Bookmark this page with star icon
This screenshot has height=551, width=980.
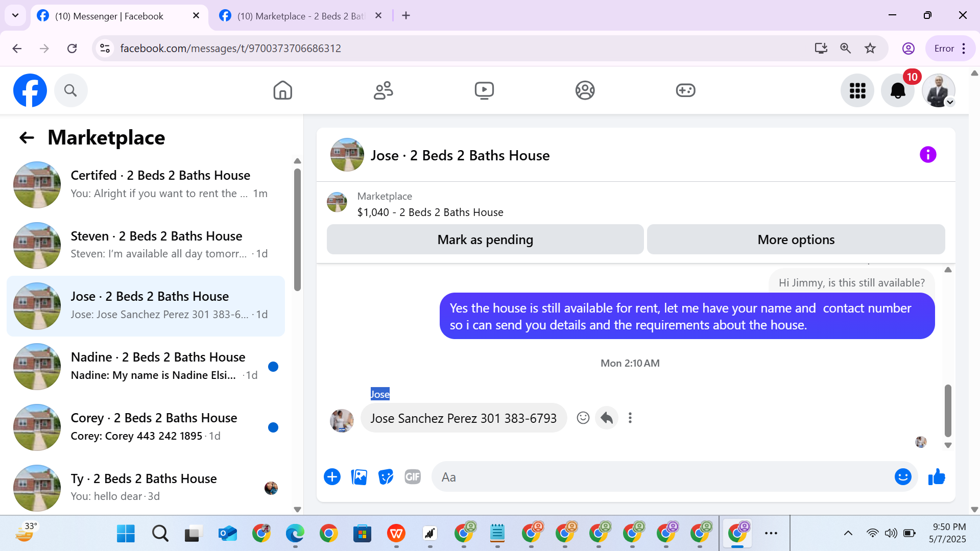tap(870, 49)
